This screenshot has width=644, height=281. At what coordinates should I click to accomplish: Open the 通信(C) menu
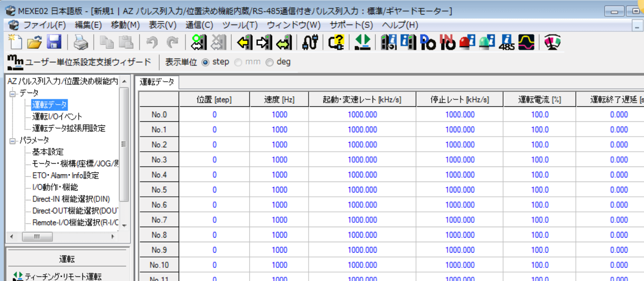click(x=199, y=25)
